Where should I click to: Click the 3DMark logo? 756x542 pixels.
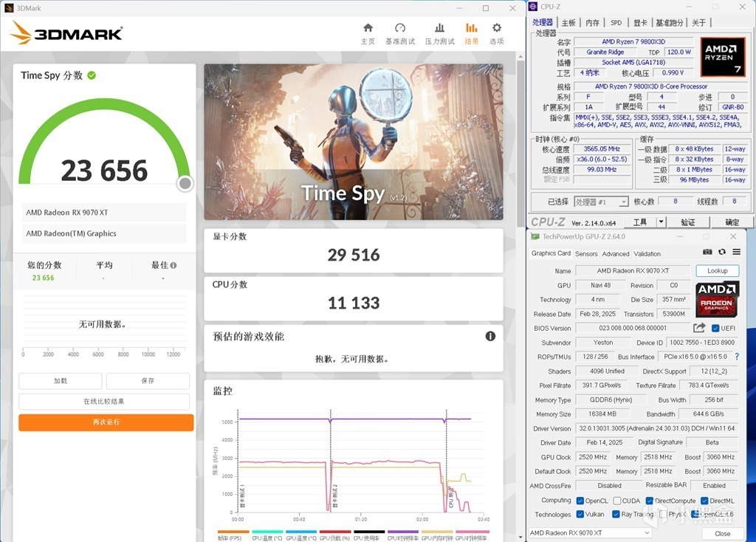(x=66, y=32)
